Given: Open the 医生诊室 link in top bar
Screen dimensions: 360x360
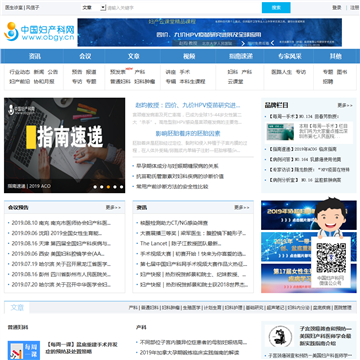Looking at the screenshot, I should tap(14, 7).
